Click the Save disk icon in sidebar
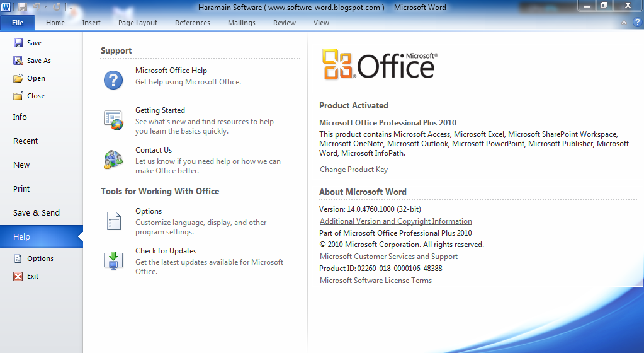This screenshot has width=644, height=353. (x=18, y=43)
